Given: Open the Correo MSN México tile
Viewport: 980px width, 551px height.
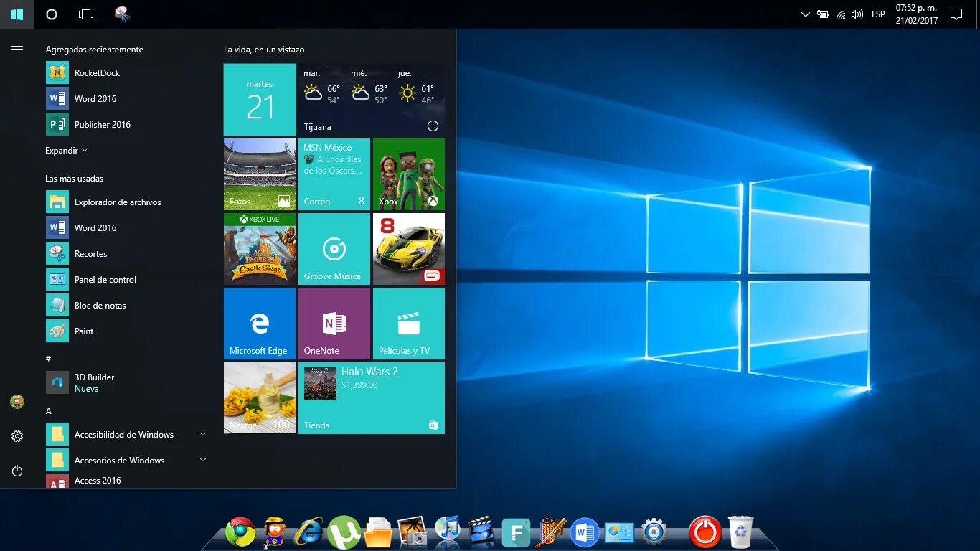Looking at the screenshot, I should coord(334,174).
